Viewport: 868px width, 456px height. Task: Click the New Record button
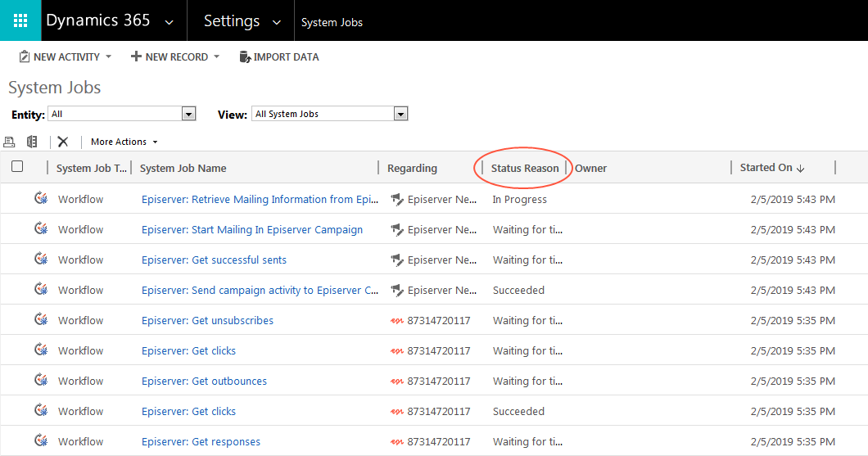tap(170, 57)
